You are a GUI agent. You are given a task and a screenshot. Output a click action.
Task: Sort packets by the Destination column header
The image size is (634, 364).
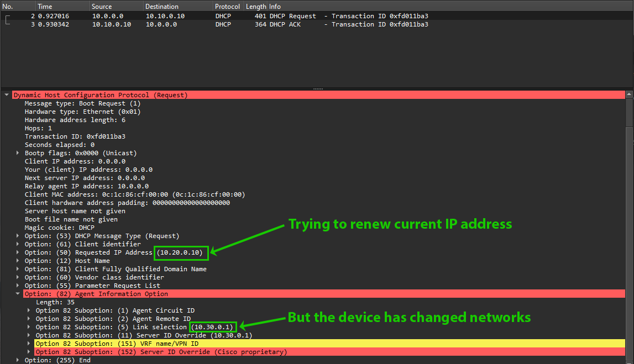[179, 7]
